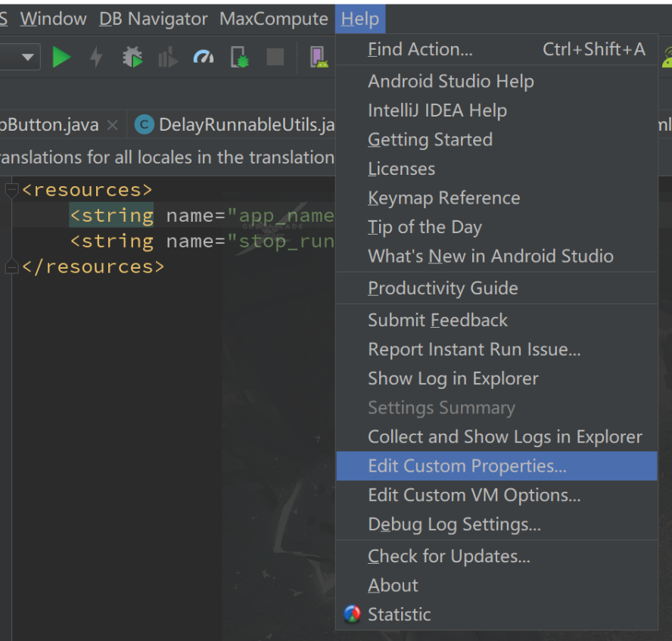Choose Edit Custom VM Options
672x641 pixels.
click(x=497, y=495)
